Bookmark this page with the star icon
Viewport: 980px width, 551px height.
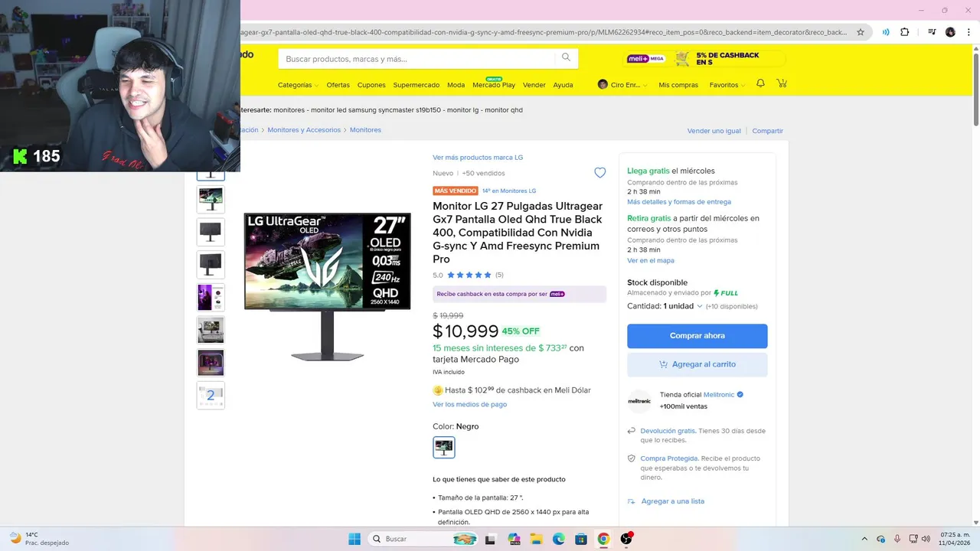point(861,32)
